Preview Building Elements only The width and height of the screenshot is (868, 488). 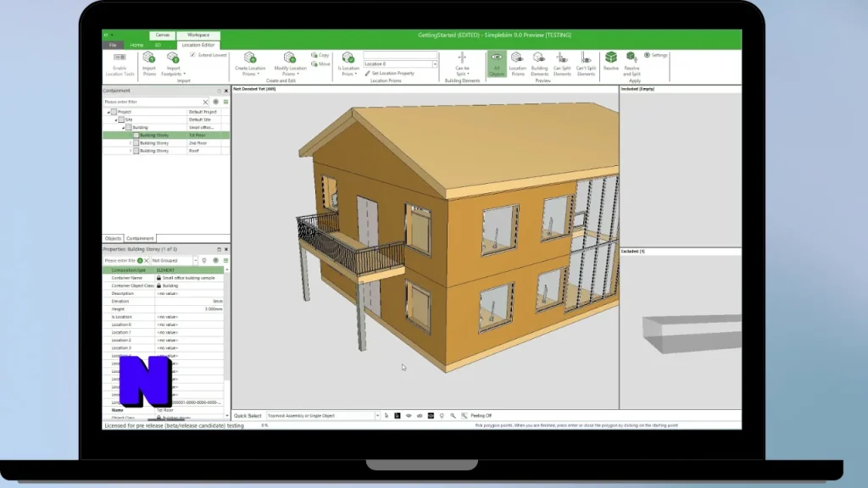coord(539,64)
